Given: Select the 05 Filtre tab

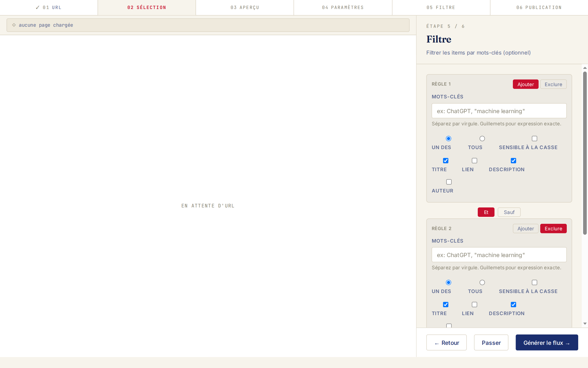Looking at the screenshot, I should 441,7.
